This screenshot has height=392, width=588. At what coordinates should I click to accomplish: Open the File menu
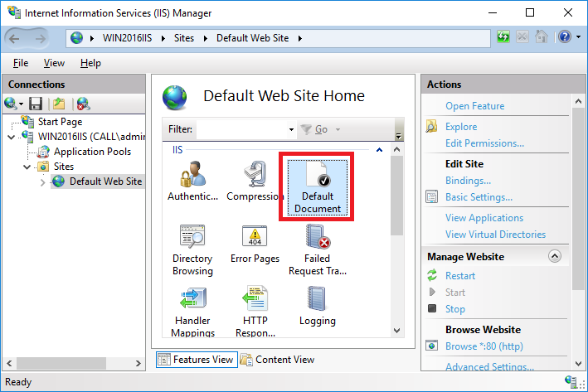(x=21, y=63)
